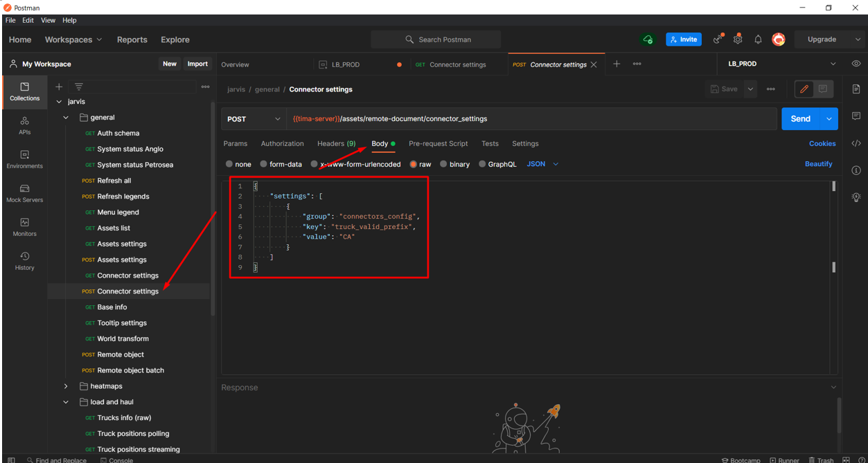
Task: Click the Invite button
Action: (x=684, y=39)
